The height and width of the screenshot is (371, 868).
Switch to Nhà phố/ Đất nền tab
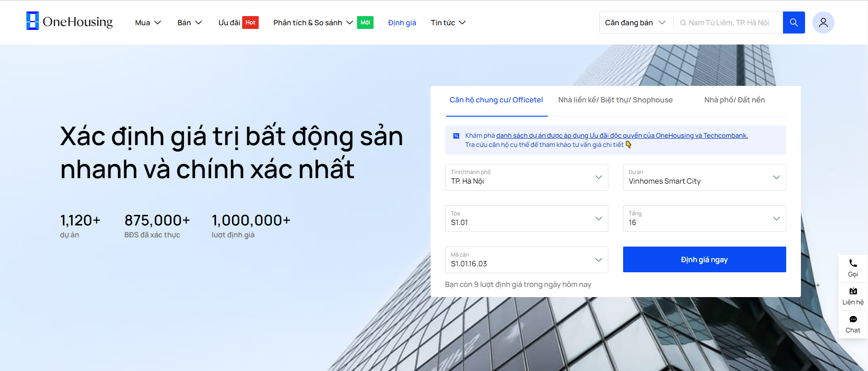(734, 100)
